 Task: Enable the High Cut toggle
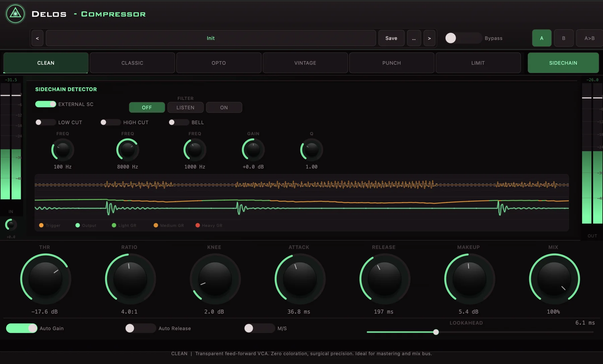click(111, 122)
